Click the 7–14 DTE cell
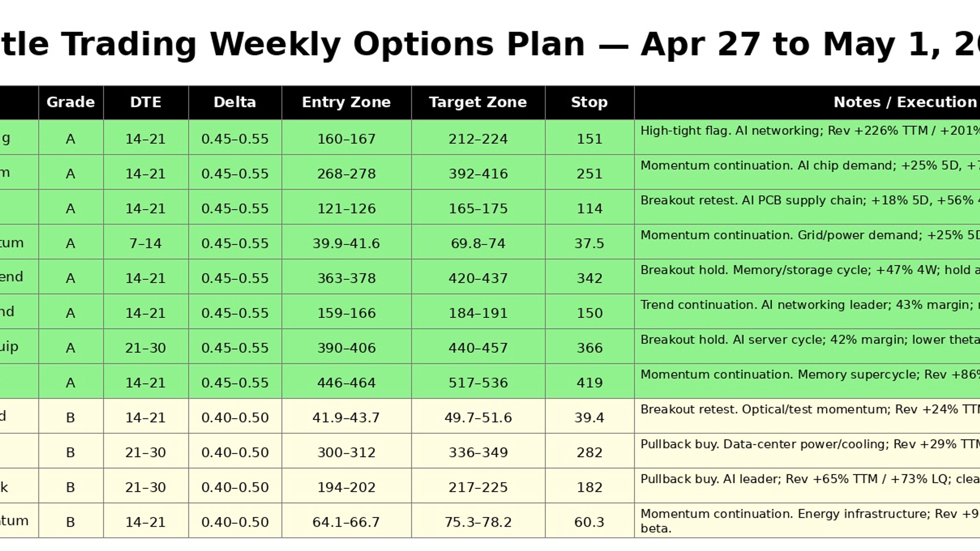This screenshot has height=551, width=980. click(146, 243)
